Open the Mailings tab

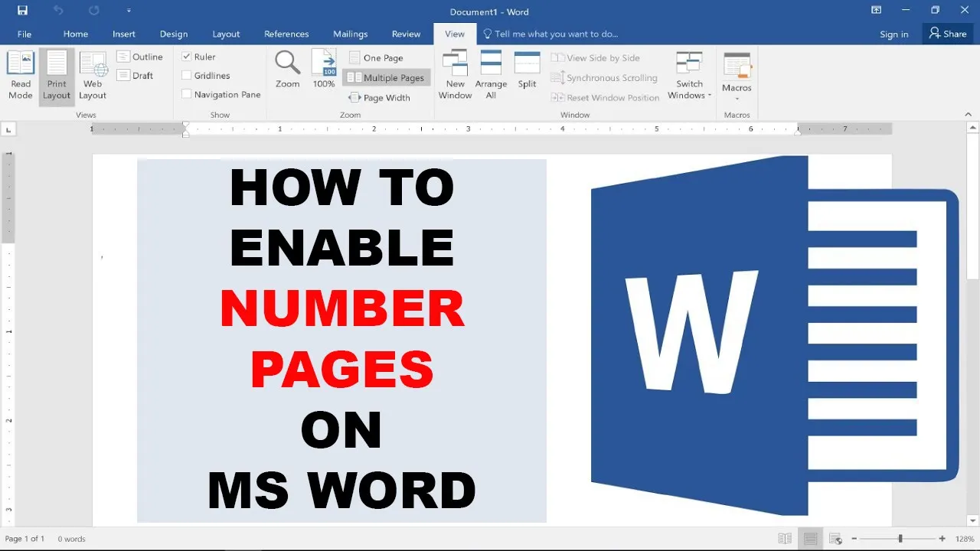[x=351, y=34]
